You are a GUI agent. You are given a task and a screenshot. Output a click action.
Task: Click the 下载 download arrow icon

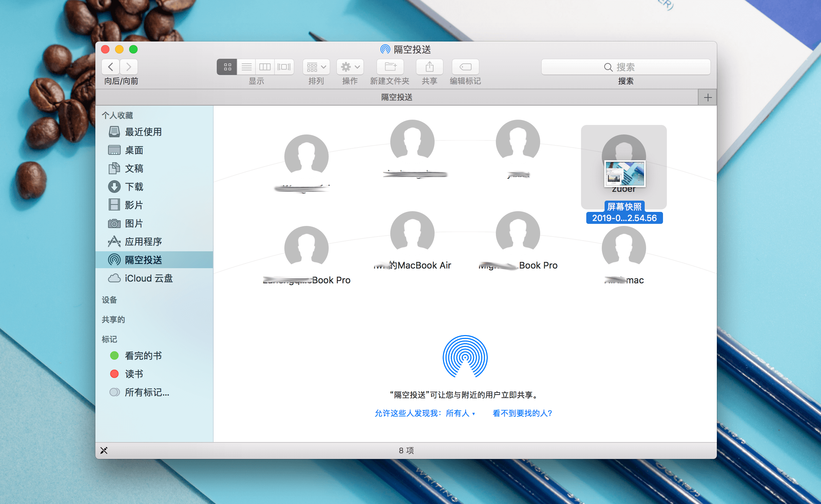(114, 187)
